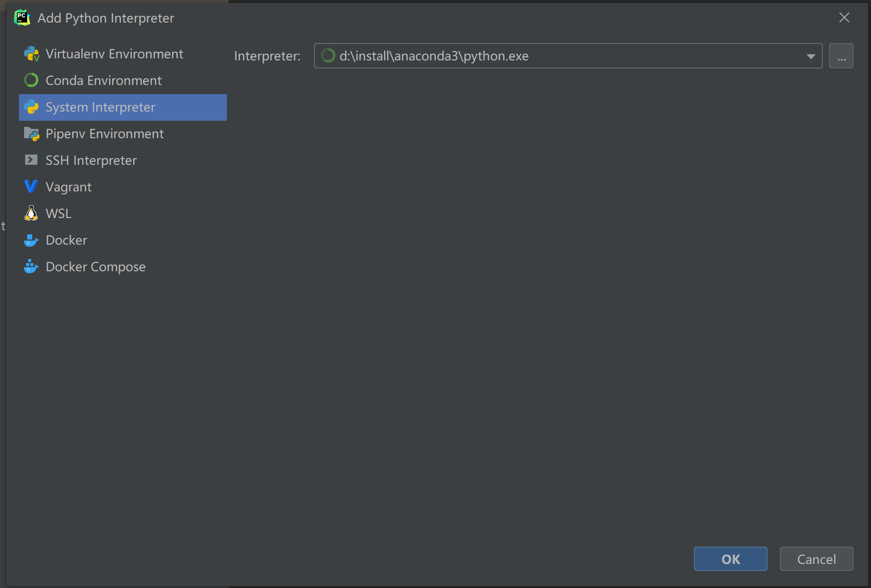
Task: Click the System Interpreter python icon
Action: (x=31, y=107)
